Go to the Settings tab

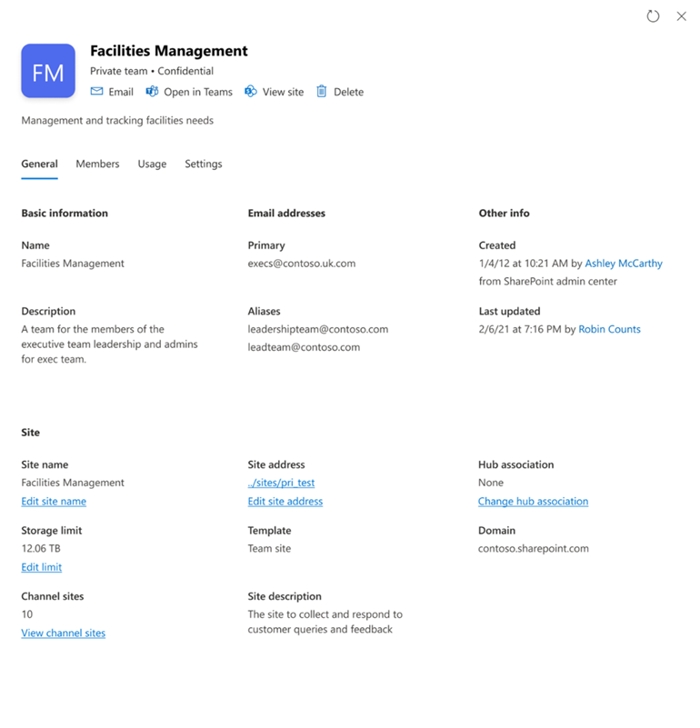point(204,164)
